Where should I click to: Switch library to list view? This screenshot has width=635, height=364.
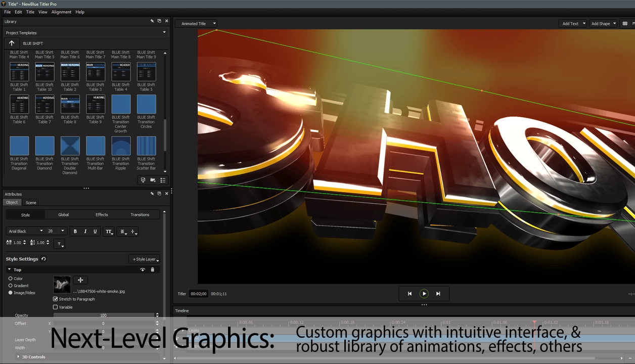[x=163, y=180]
